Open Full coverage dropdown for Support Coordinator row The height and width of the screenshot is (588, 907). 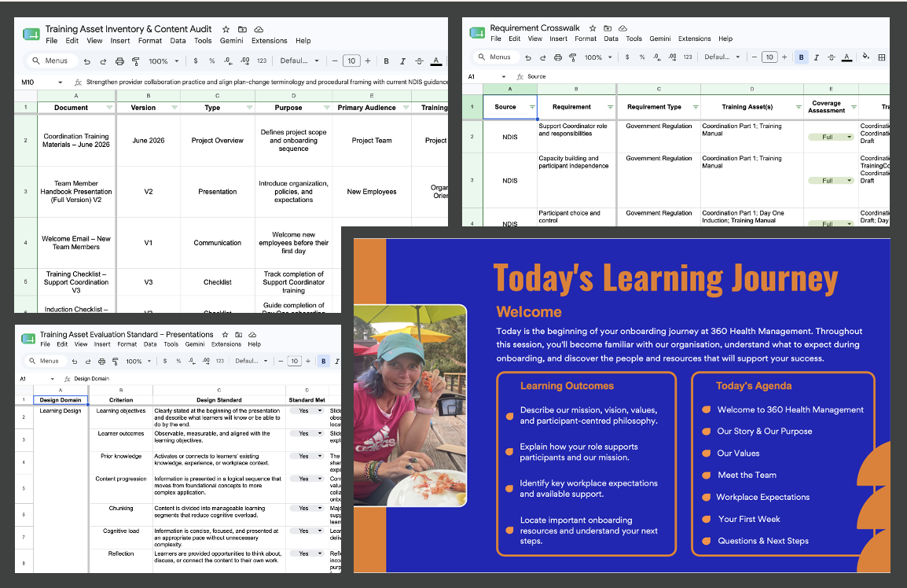[831, 137]
